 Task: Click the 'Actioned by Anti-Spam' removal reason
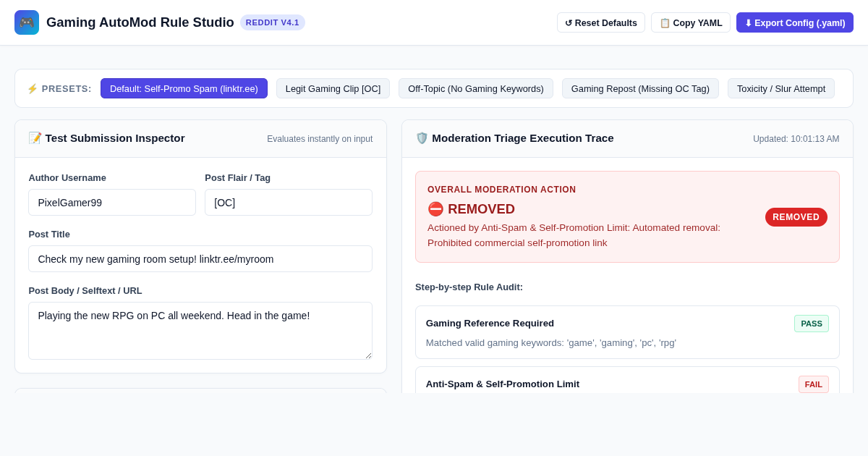(574, 235)
